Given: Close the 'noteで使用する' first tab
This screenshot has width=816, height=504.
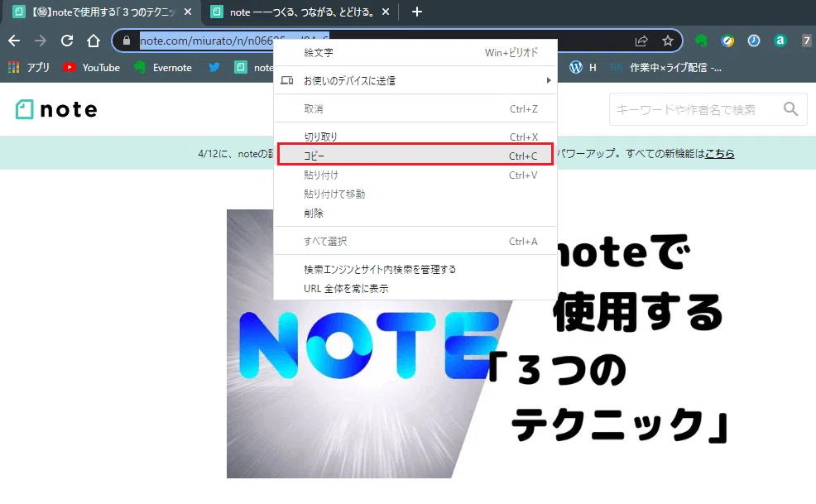Looking at the screenshot, I should coord(188,12).
